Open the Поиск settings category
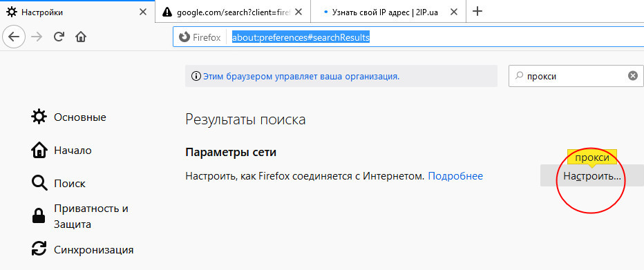This screenshot has height=270, width=644. pos(59,183)
